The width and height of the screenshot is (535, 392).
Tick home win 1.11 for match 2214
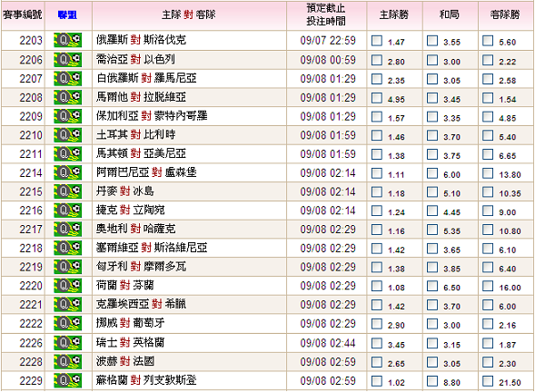[x=377, y=173]
